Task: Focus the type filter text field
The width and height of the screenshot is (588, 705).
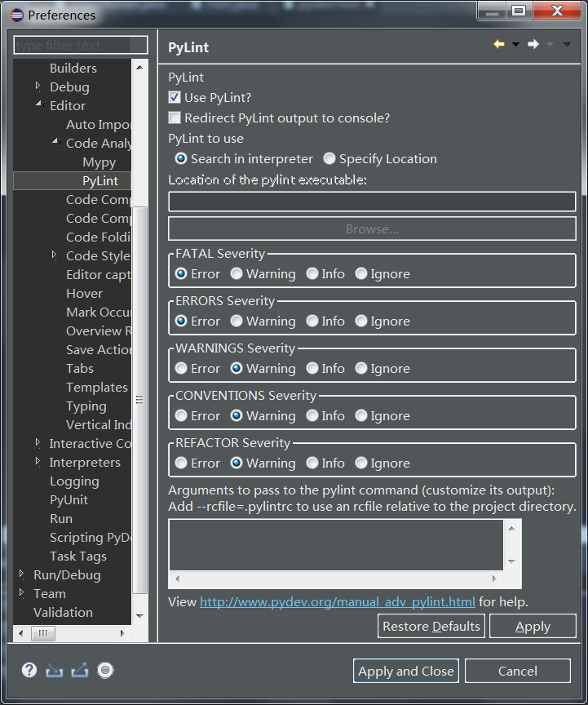Action: click(x=81, y=45)
